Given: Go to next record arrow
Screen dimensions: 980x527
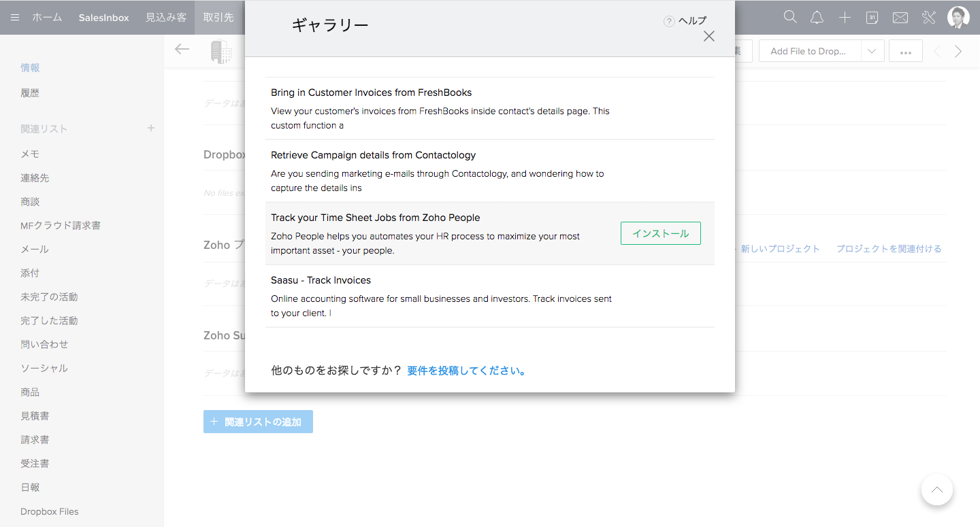Looking at the screenshot, I should (x=958, y=51).
